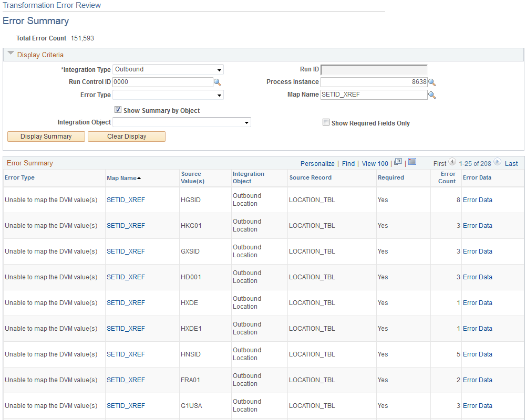The height and width of the screenshot is (420, 526).
Task: Jump to Last page link
Action: [x=511, y=164]
